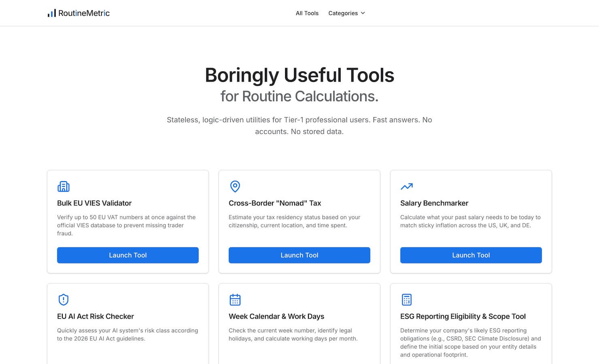The image size is (599, 364).
Task: Click the shield alert icon on EU AI Act card
Action: (64, 300)
